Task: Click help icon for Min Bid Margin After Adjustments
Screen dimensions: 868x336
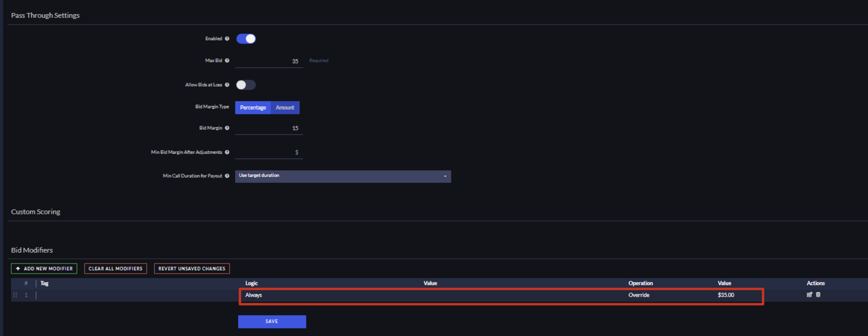Action: point(227,153)
